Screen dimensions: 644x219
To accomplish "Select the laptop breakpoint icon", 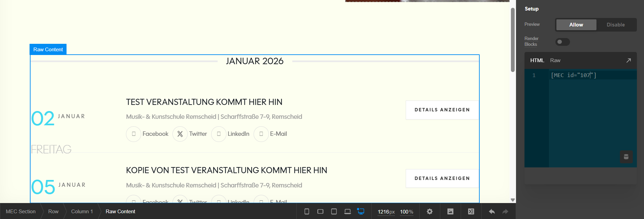I will 347,212.
